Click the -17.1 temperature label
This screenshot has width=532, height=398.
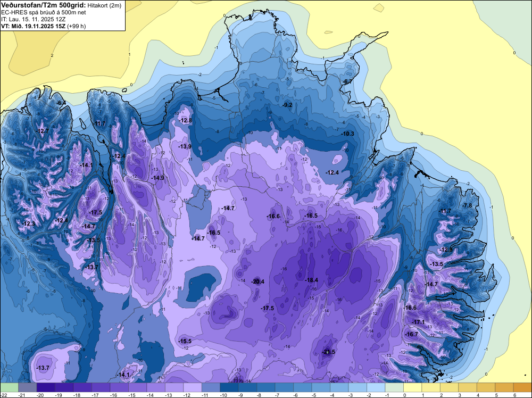click(x=418, y=322)
